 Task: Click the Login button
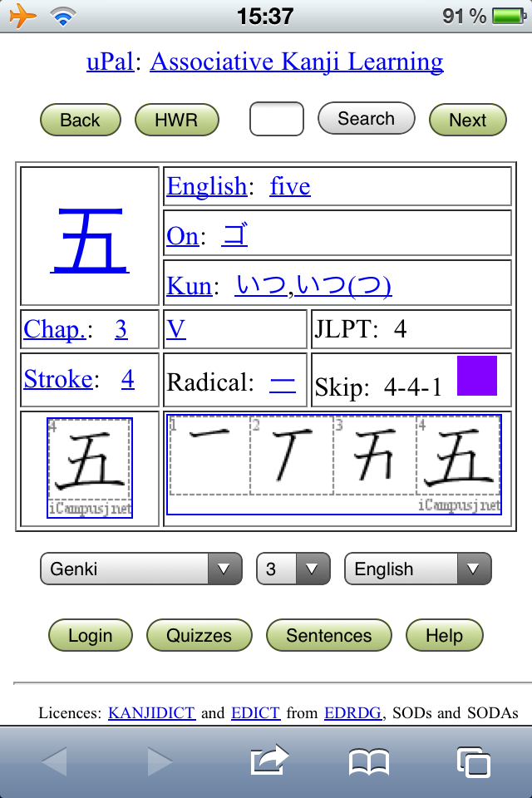click(91, 635)
